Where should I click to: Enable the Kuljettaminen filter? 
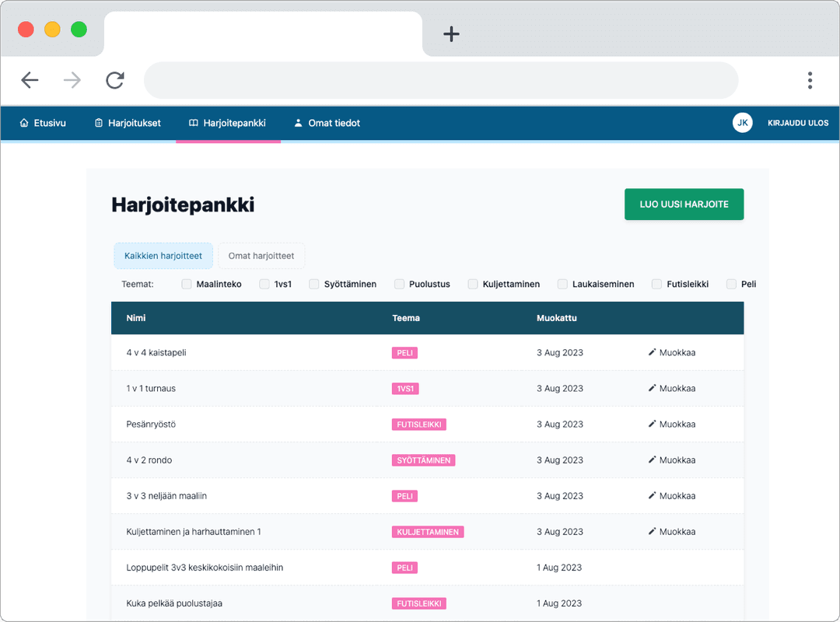473,284
